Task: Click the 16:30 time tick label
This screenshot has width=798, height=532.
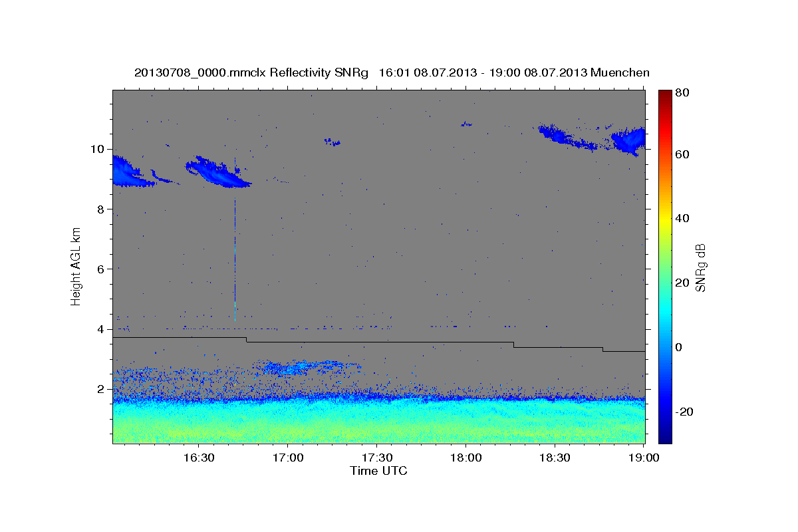Action: point(198,458)
